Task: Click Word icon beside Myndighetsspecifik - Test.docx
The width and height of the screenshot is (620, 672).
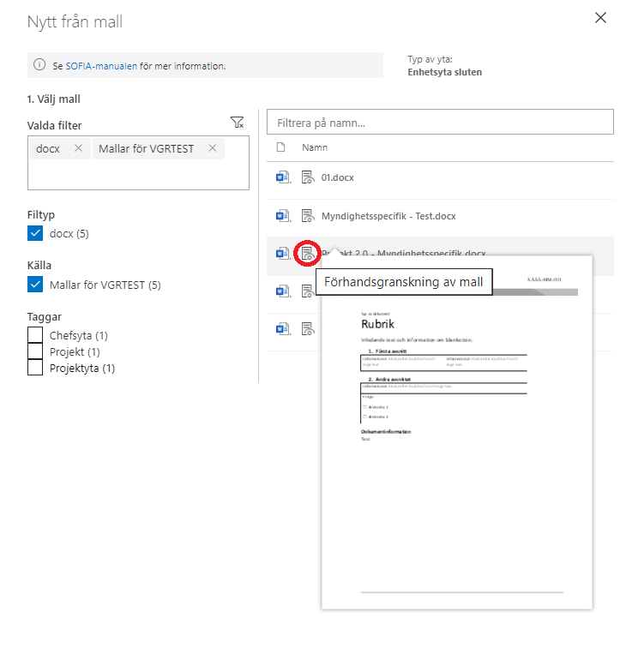Action: pos(282,216)
